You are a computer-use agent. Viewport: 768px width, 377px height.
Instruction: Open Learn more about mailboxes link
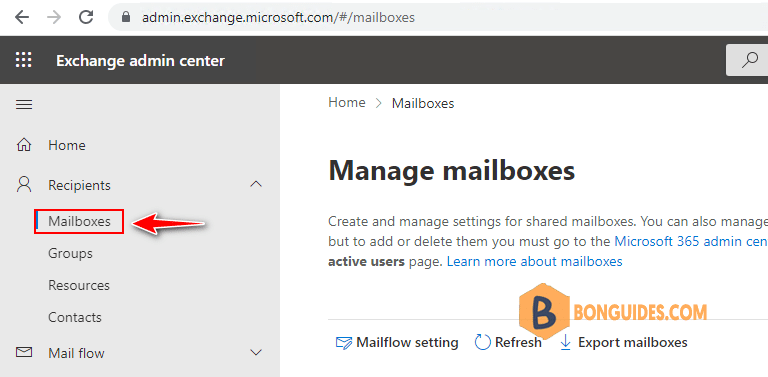point(534,261)
